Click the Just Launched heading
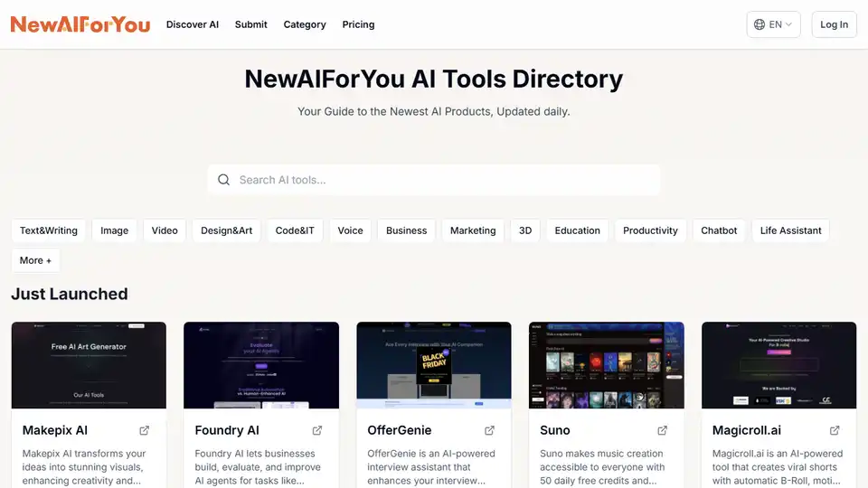 70,294
